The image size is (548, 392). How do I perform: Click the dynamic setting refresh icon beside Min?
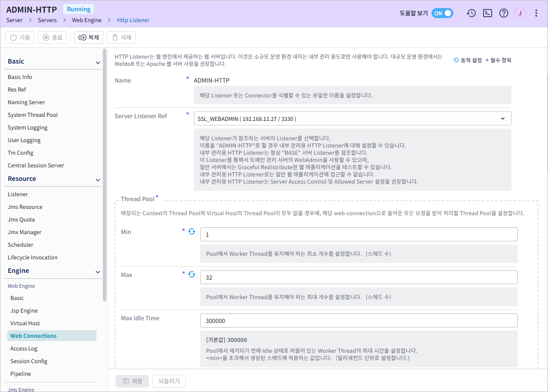point(191,231)
